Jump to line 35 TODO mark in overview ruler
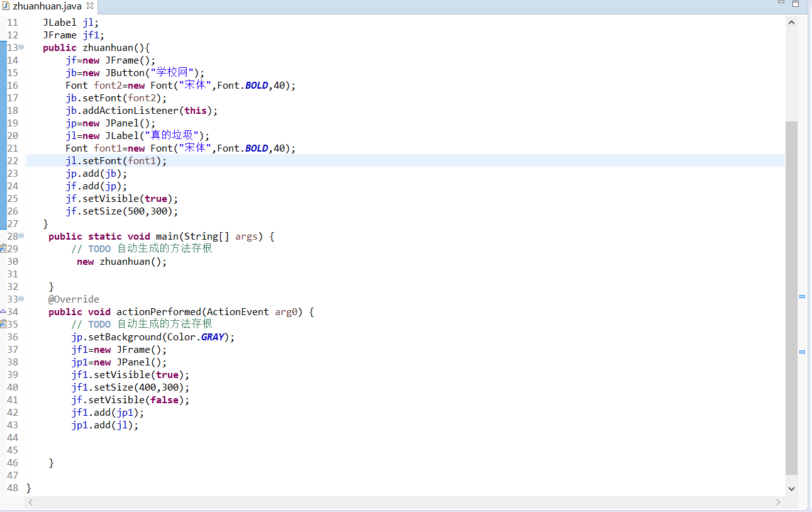812x512 pixels. (x=802, y=352)
